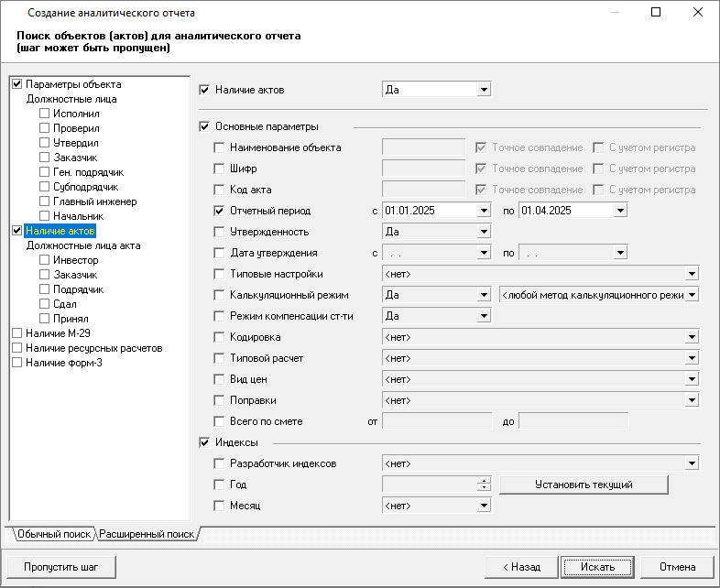Expand the 'Типовые настройки' dropdown list

click(x=692, y=274)
